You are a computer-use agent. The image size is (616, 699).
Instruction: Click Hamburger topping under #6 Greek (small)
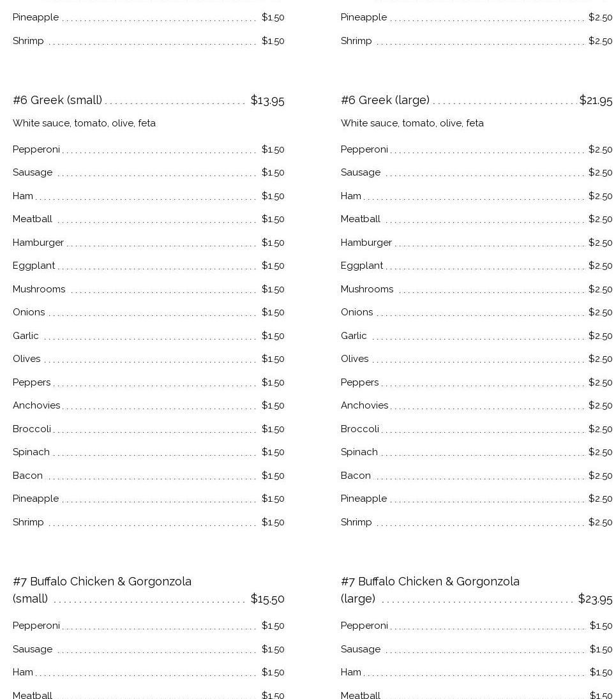point(38,243)
